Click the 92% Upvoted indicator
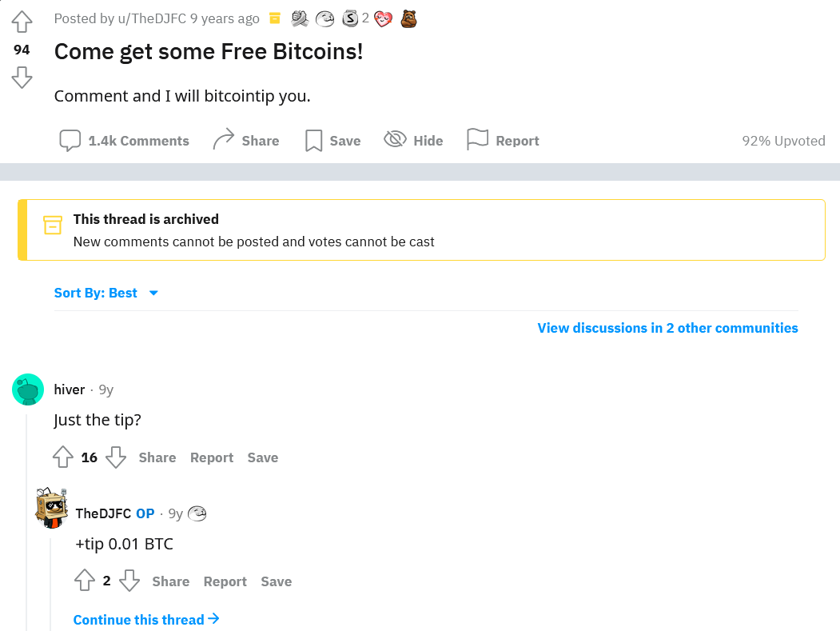Viewport: 840px width, 631px height. coord(783,140)
